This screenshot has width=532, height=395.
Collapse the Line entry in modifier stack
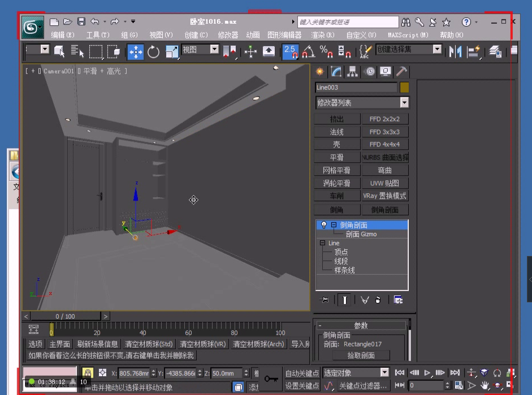(x=323, y=243)
